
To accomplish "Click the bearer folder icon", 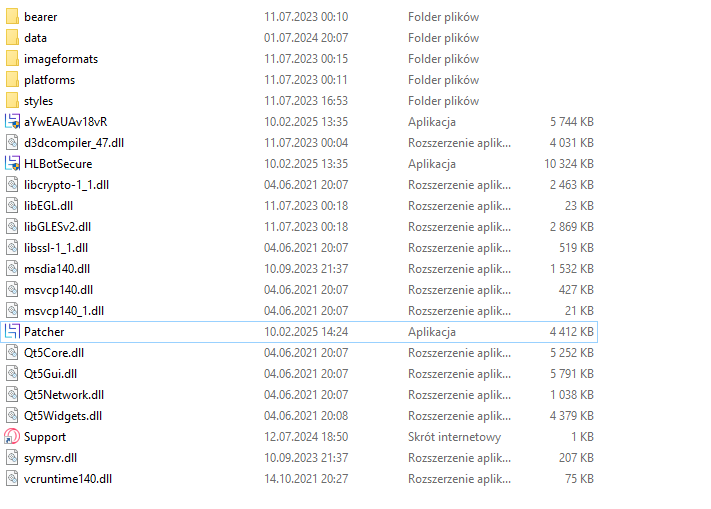I will click(x=12, y=17).
